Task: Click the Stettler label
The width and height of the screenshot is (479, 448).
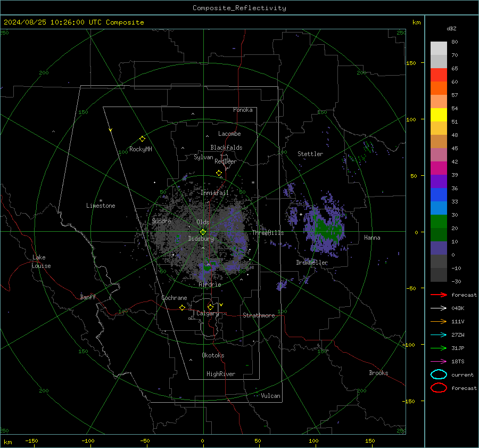Action: pos(310,154)
